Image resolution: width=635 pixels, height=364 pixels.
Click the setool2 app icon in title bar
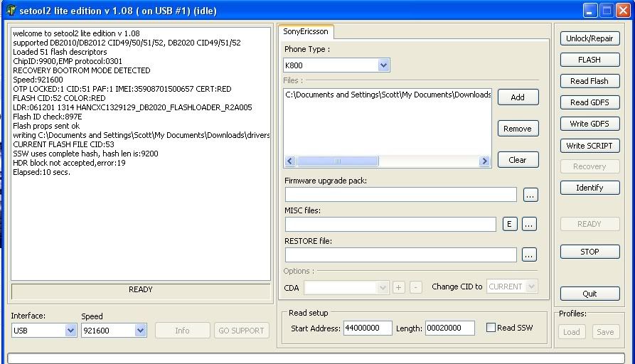tap(11, 10)
